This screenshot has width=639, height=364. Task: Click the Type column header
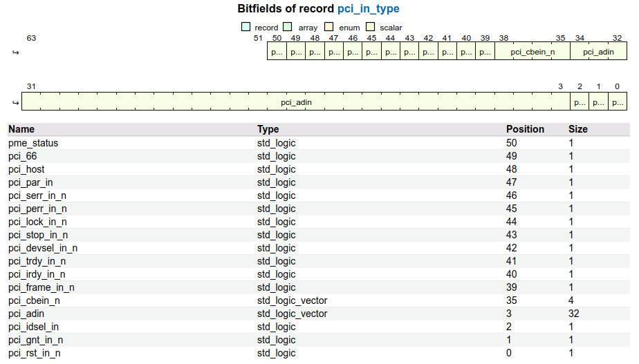pyautogui.click(x=268, y=129)
